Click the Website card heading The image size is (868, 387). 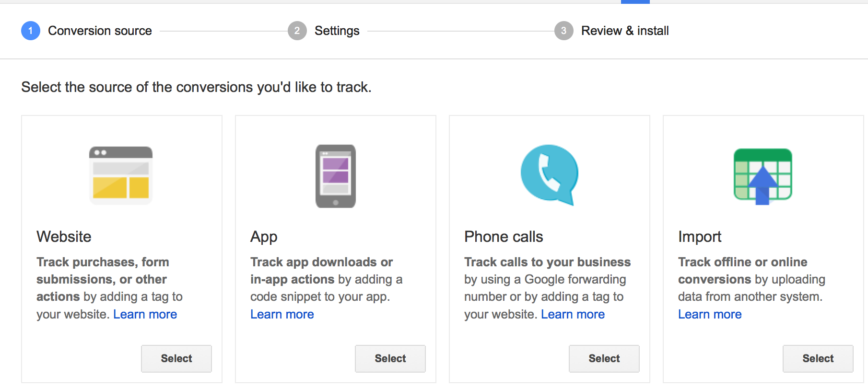click(64, 237)
